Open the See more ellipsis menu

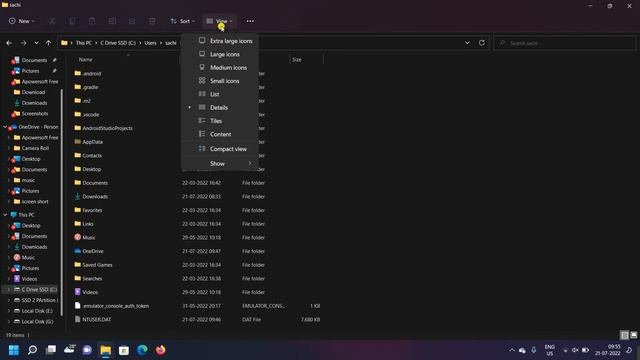[x=250, y=21]
